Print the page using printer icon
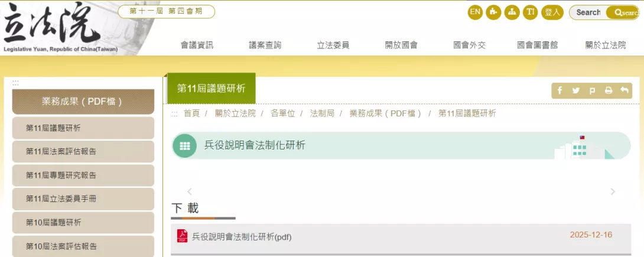Viewport: 644px width, 257px height. click(x=608, y=90)
